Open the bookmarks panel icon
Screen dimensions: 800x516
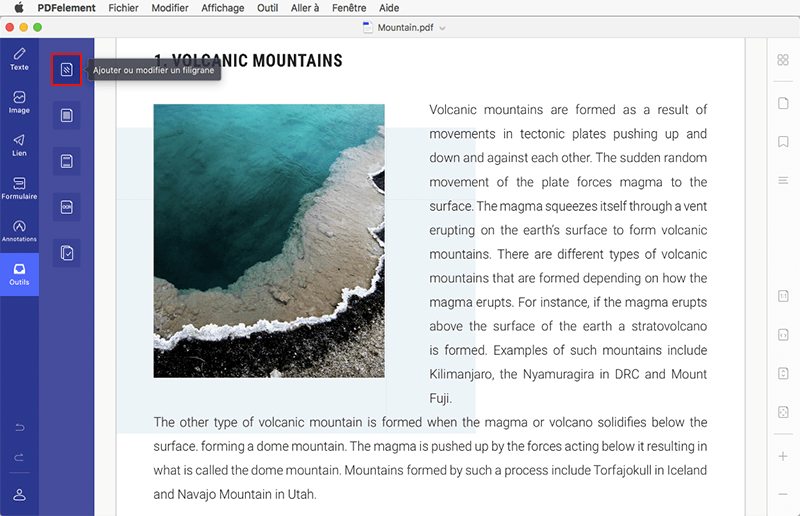(783, 141)
